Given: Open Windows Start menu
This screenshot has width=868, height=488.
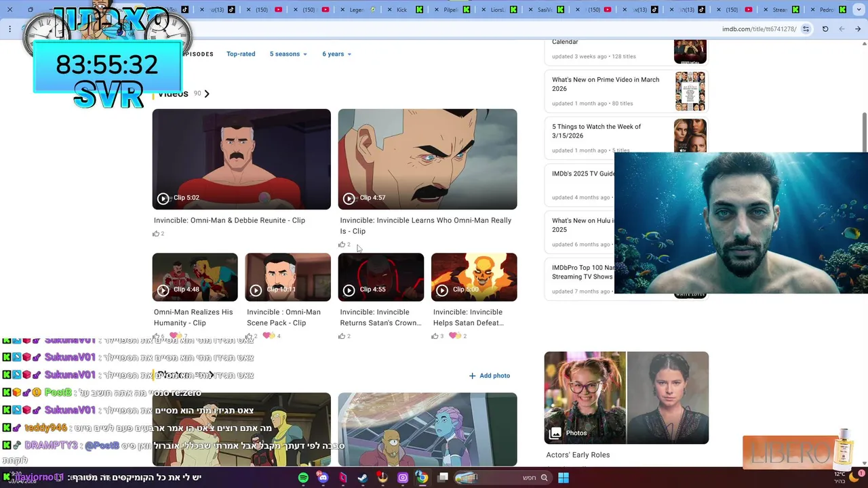Looking at the screenshot, I should point(564,478).
